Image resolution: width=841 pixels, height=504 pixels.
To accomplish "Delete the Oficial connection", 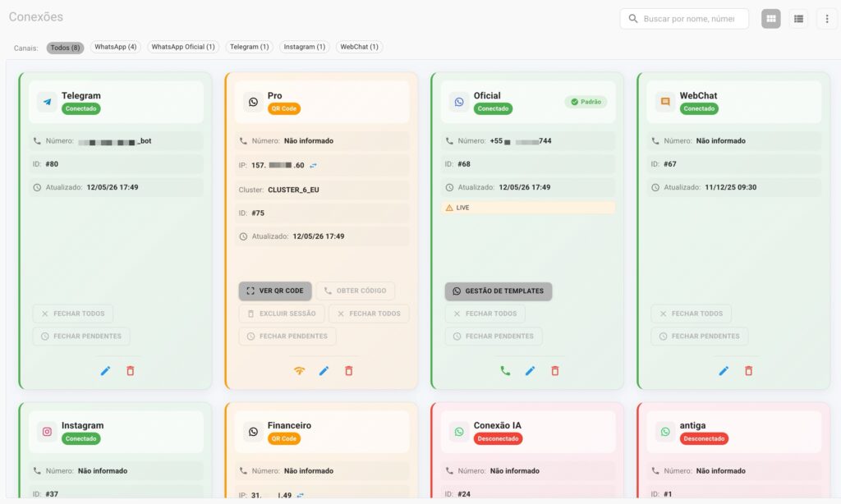I will click(x=555, y=370).
